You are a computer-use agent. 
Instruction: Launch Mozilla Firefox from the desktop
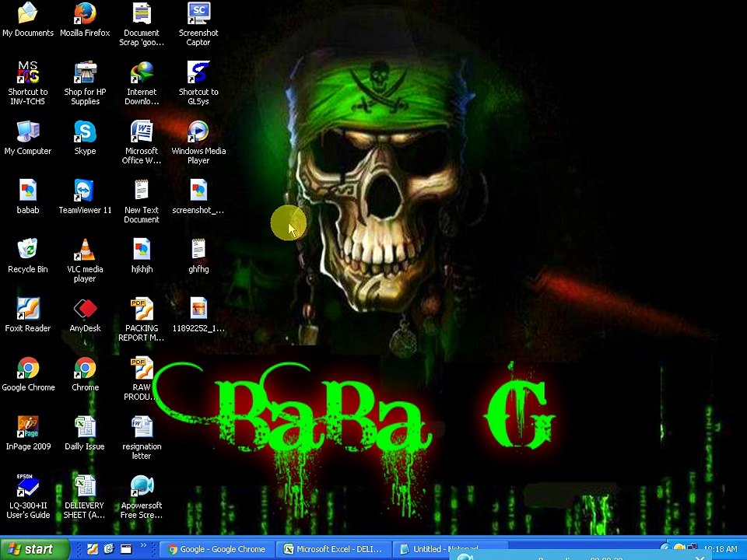coord(85,19)
